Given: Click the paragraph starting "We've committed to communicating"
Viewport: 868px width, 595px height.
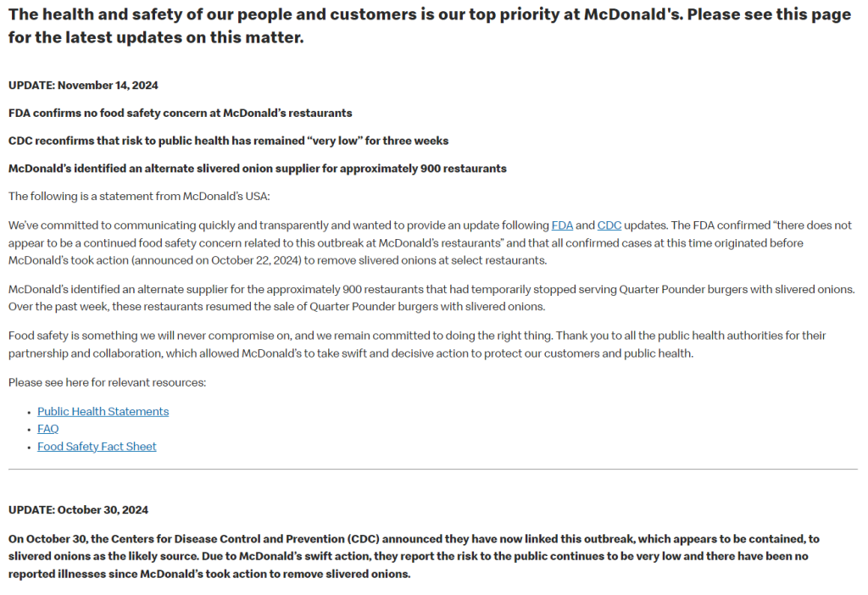Looking at the screenshot, I should (429, 242).
